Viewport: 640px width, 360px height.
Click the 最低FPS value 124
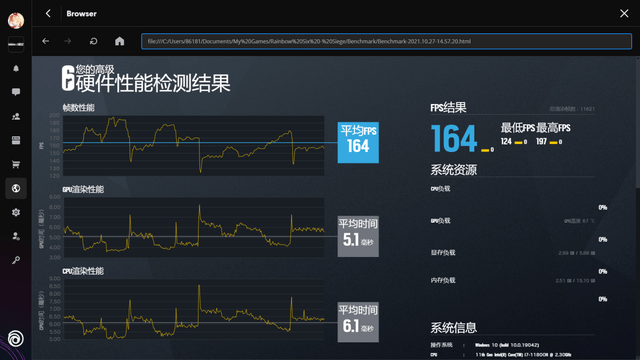click(x=506, y=142)
